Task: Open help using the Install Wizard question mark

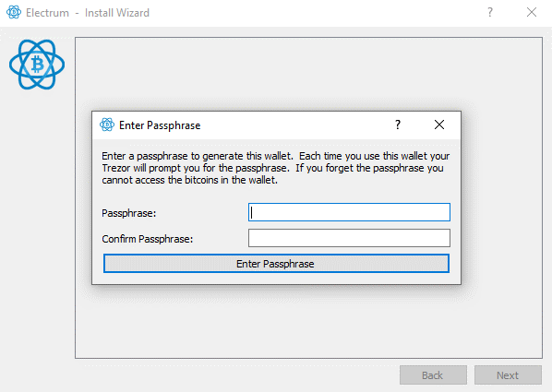Action: click(x=490, y=13)
